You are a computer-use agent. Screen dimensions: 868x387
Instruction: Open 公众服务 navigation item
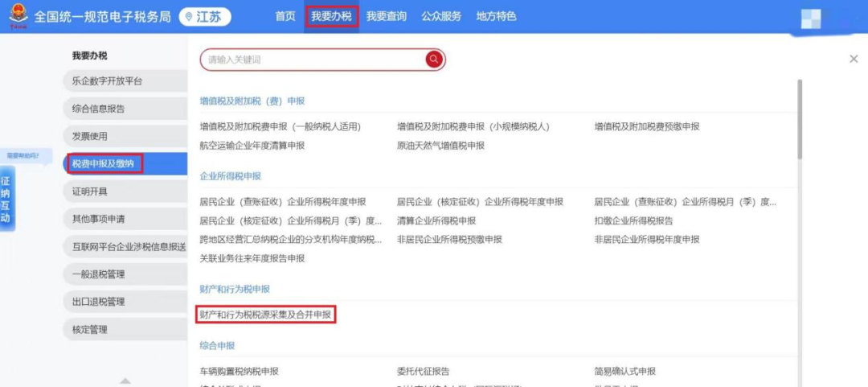(x=441, y=16)
